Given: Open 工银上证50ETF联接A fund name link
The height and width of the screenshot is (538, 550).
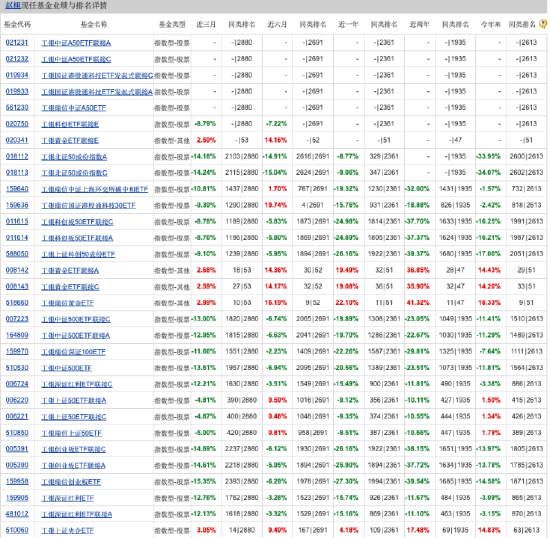Looking at the screenshot, I should coord(74,400).
